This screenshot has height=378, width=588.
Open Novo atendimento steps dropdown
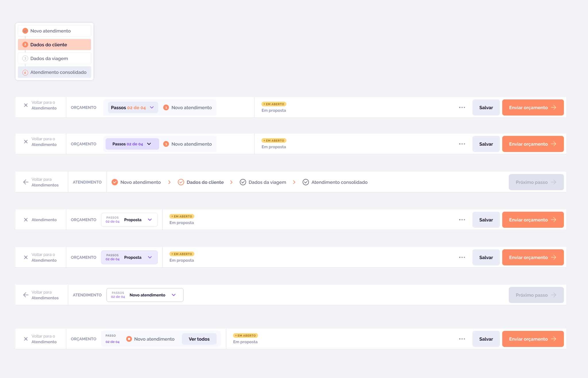tap(145, 295)
